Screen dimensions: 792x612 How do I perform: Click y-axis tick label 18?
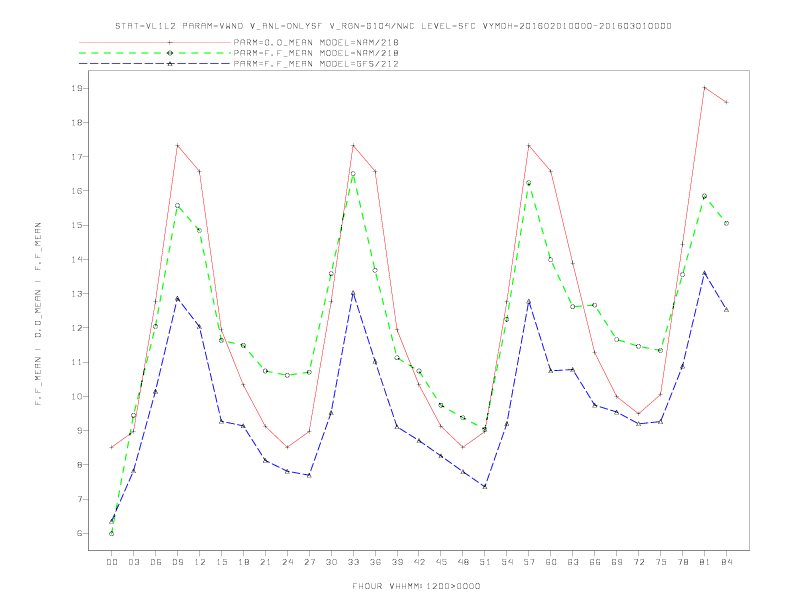(77, 123)
